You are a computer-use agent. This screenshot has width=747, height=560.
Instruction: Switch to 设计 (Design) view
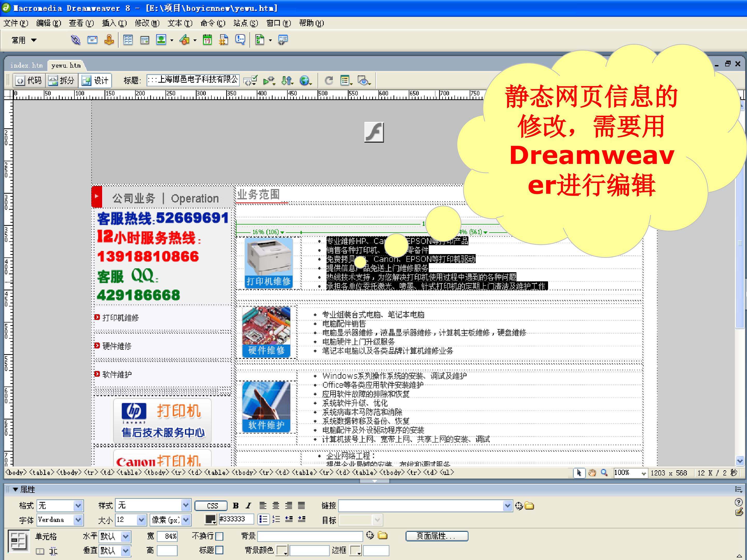coord(95,81)
